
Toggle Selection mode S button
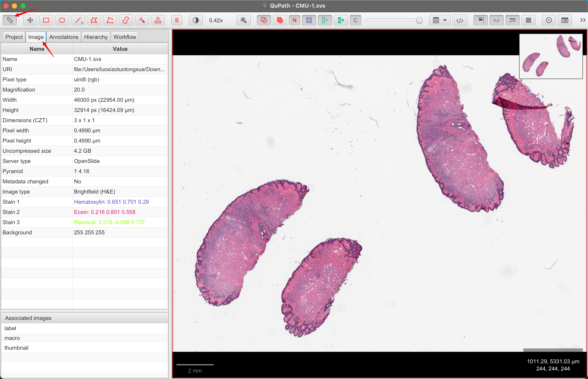coord(176,20)
